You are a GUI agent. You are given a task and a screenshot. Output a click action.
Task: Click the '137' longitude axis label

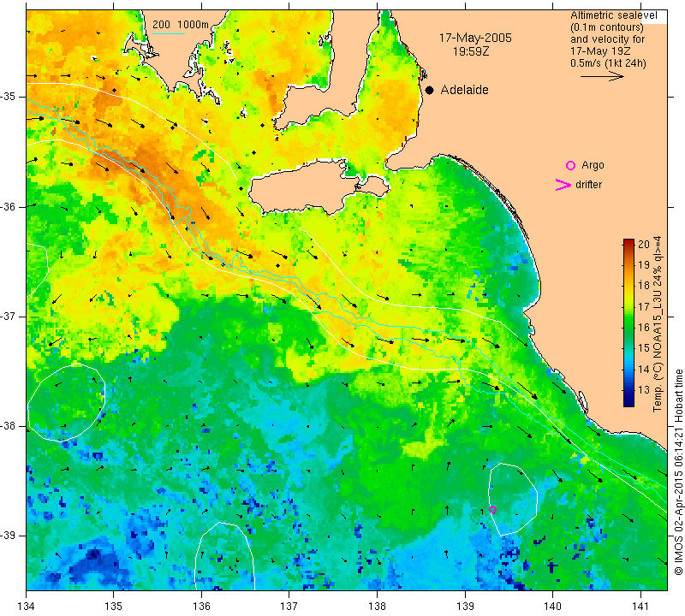tap(289, 606)
